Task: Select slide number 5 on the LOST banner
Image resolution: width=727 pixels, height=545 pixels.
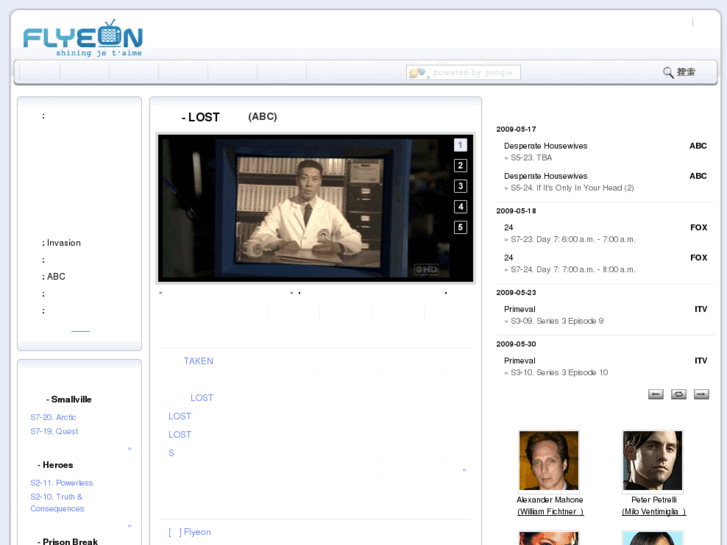Action: (x=460, y=227)
